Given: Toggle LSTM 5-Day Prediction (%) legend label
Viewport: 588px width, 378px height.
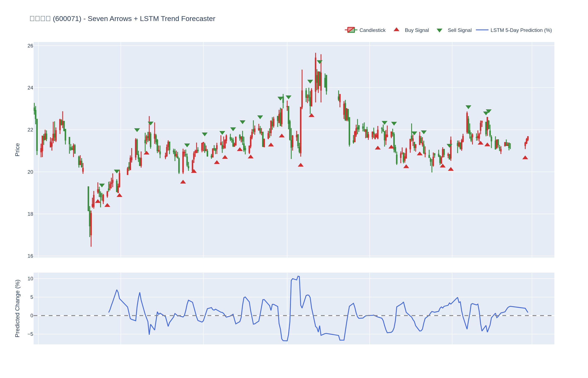Looking at the screenshot, I should (521, 30).
